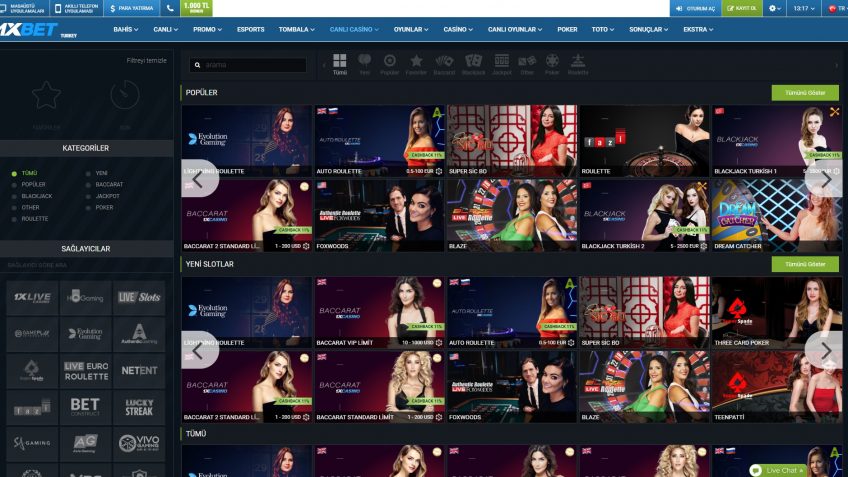Image resolution: width=848 pixels, height=477 pixels.
Task: Open the Toto menu
Action: point(602,30)
